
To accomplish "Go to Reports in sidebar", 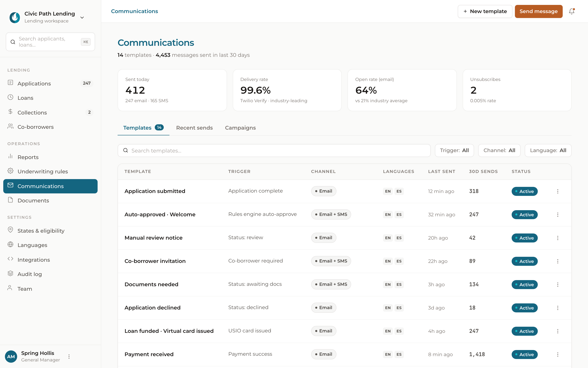I will pos(50,157).
